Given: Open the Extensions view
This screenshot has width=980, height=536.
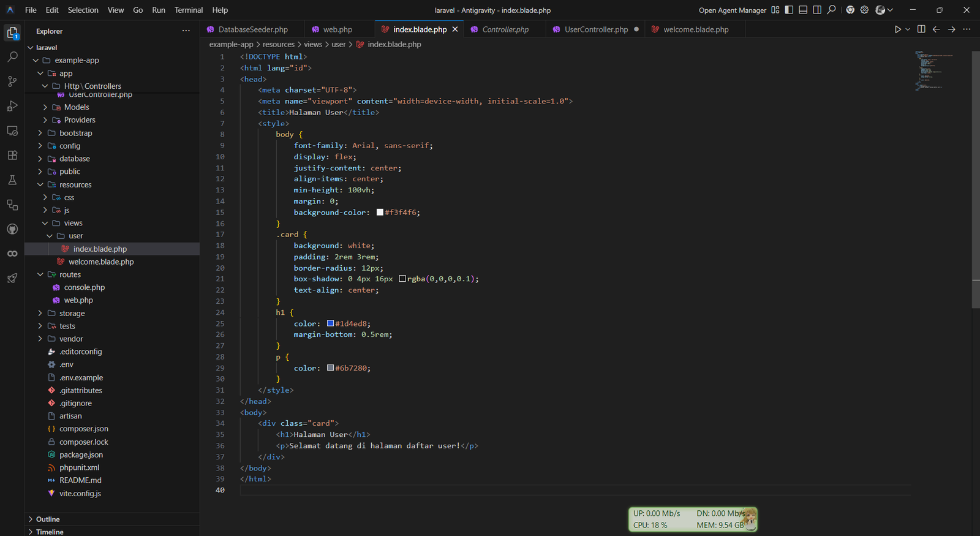Looking at the screenshot, I should [x=12, y=155].
